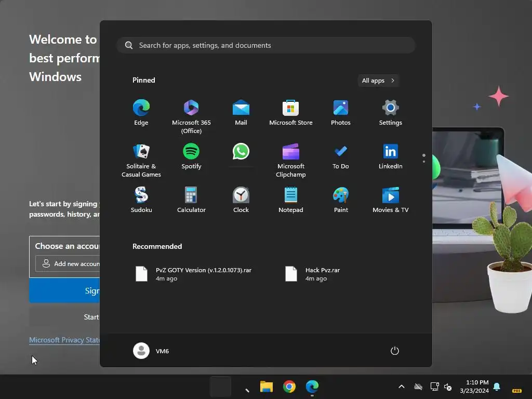Screen dimensions: 532x399
Task: Open Settings from pinned apps
Action: pos(391,113)
